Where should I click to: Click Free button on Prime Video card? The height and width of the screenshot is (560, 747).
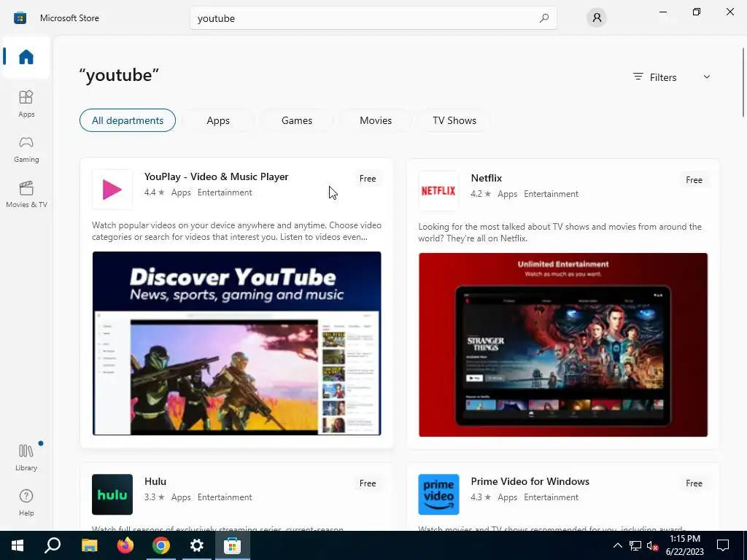(694, 483)
